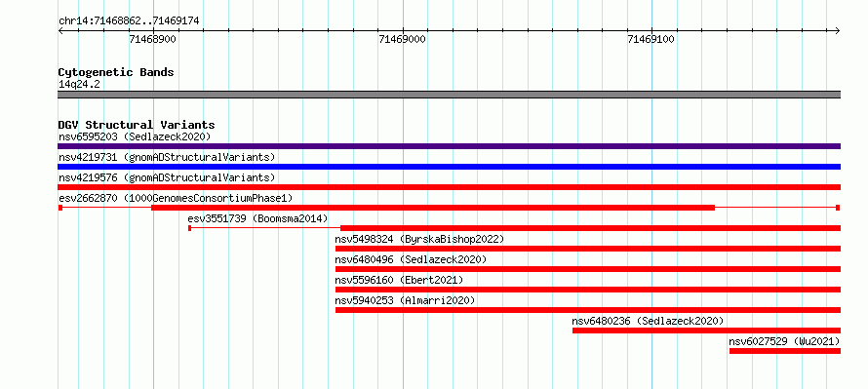Click the Cytogenetic Bands track title
Image resolution: width=868 pixels, height=389 pixels.
click(116, 72)
